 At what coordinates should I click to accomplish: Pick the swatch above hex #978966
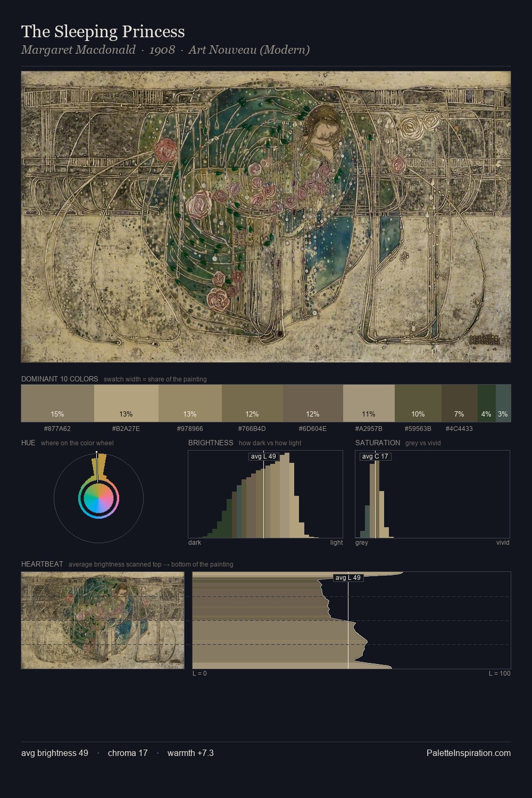(190, 403)
